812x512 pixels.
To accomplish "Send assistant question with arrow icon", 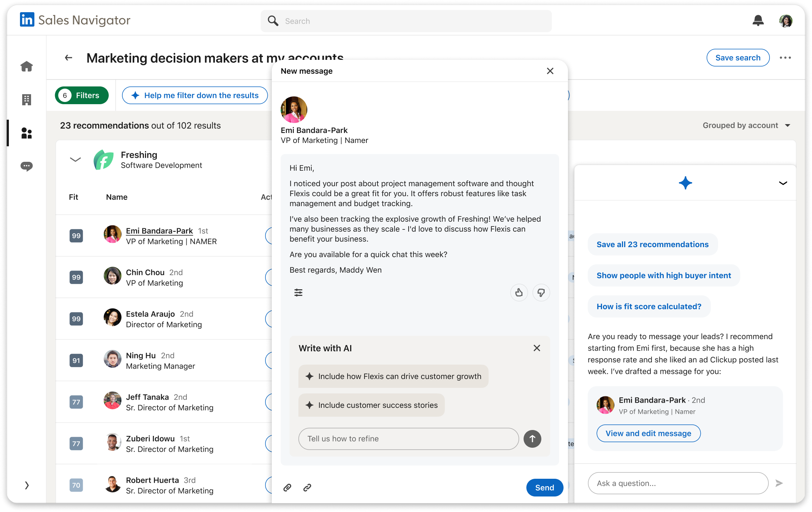I will pos(779,483).
